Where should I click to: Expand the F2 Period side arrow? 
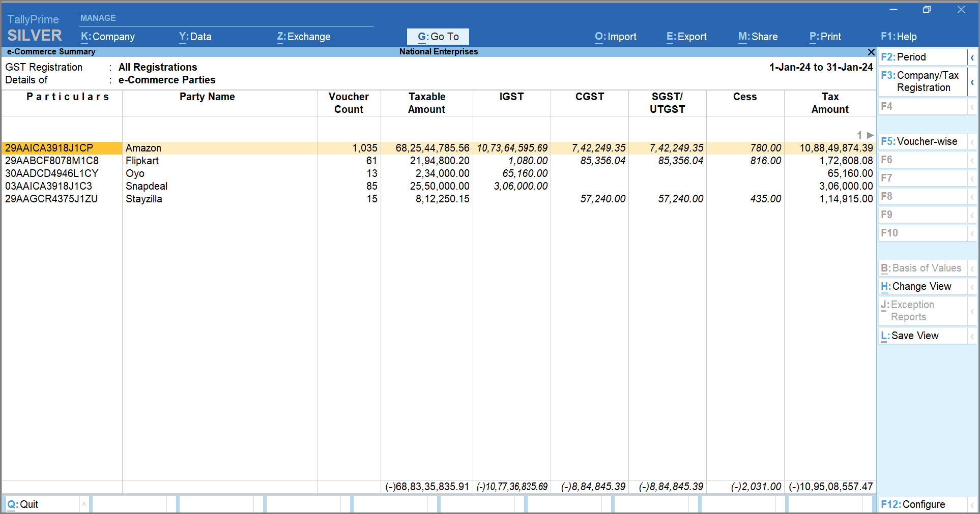point(972,57)
